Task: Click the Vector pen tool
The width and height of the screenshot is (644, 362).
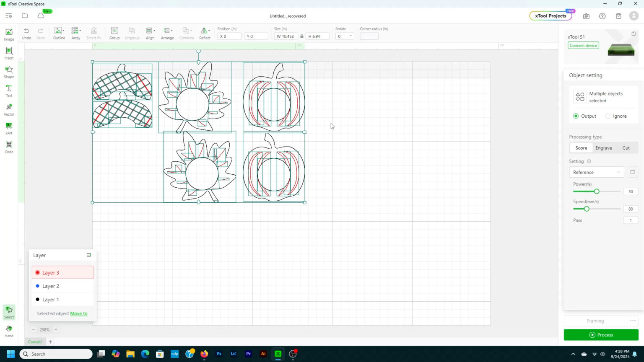Action: (9, 109)
